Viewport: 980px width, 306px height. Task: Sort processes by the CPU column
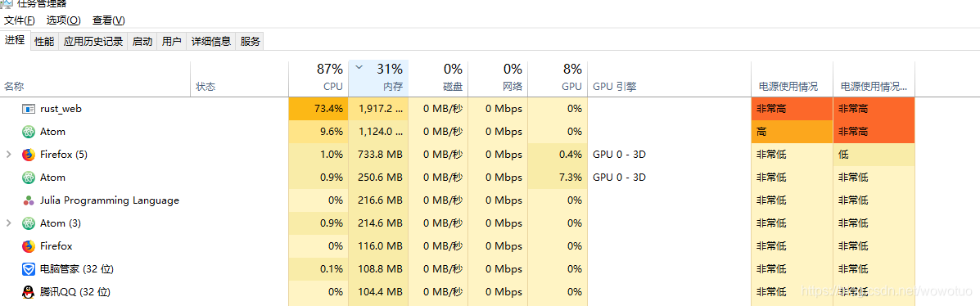[318, 78]
